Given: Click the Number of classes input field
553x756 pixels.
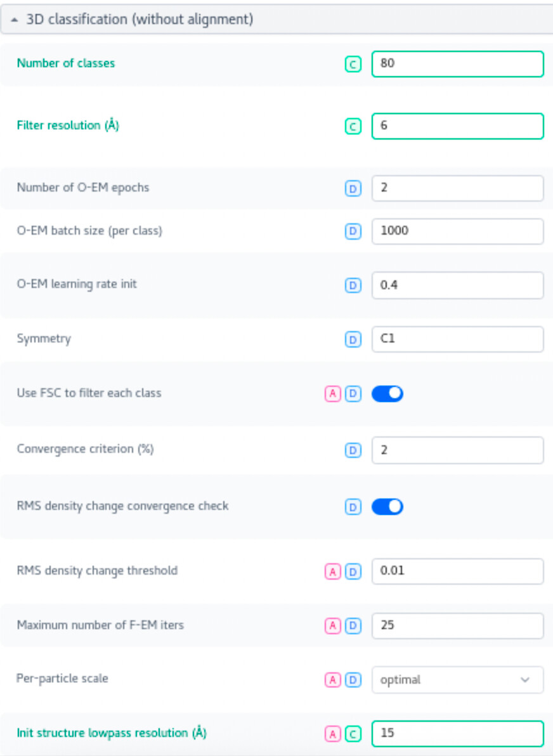Looking at the screenshot, I should (x=457, y=64).
